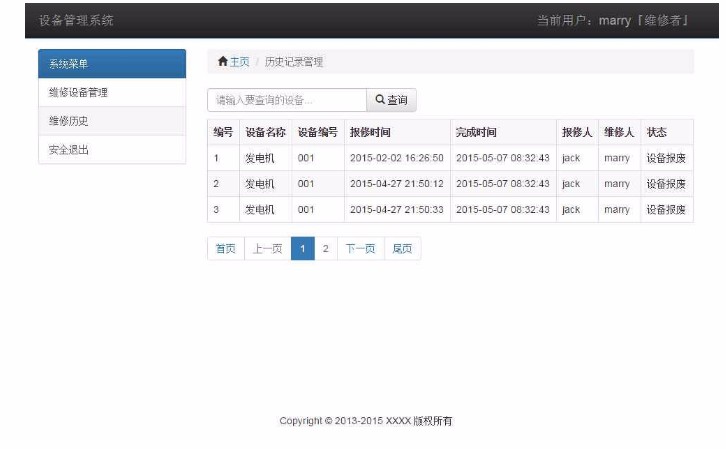
Task: Click the 查询 search button
Action: click(391, 100)
